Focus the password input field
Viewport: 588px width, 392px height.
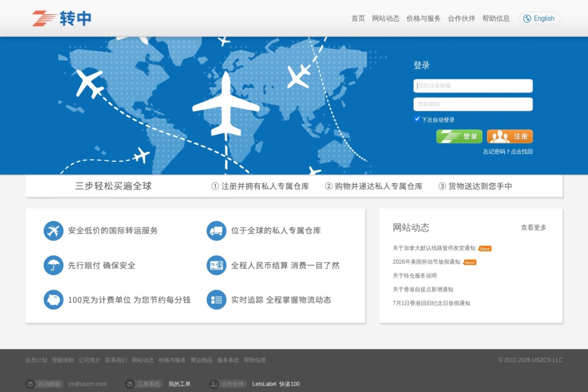(473, 104)
